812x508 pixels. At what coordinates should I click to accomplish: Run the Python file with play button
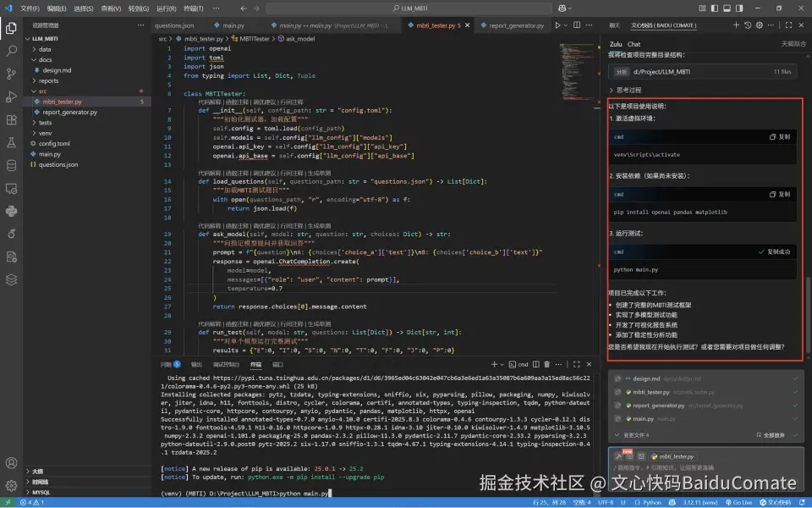pos(557,25)
